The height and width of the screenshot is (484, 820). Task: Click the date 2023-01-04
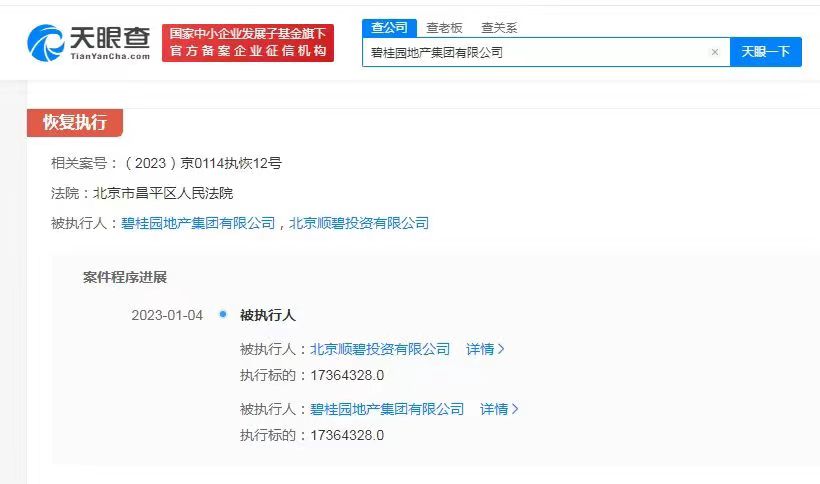tap(167, 315)
